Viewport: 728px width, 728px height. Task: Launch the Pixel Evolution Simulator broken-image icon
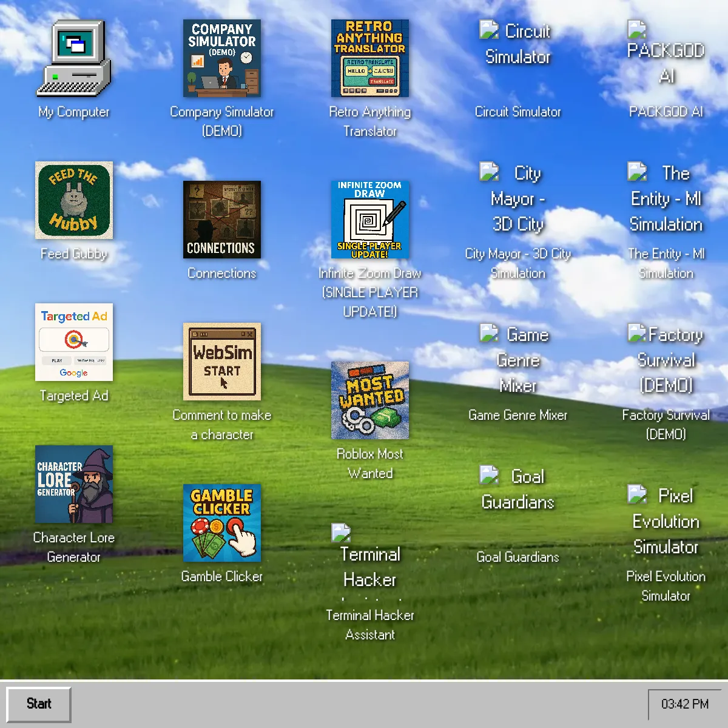(666, 522)
